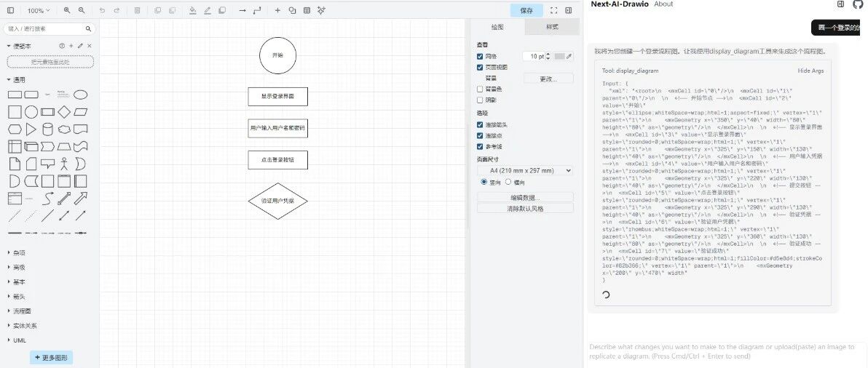Open the fill color bucket tool

click(193, 10)
